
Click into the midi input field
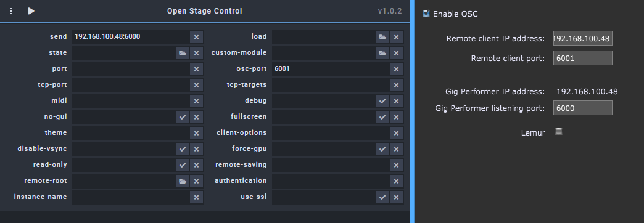point(131,101)
